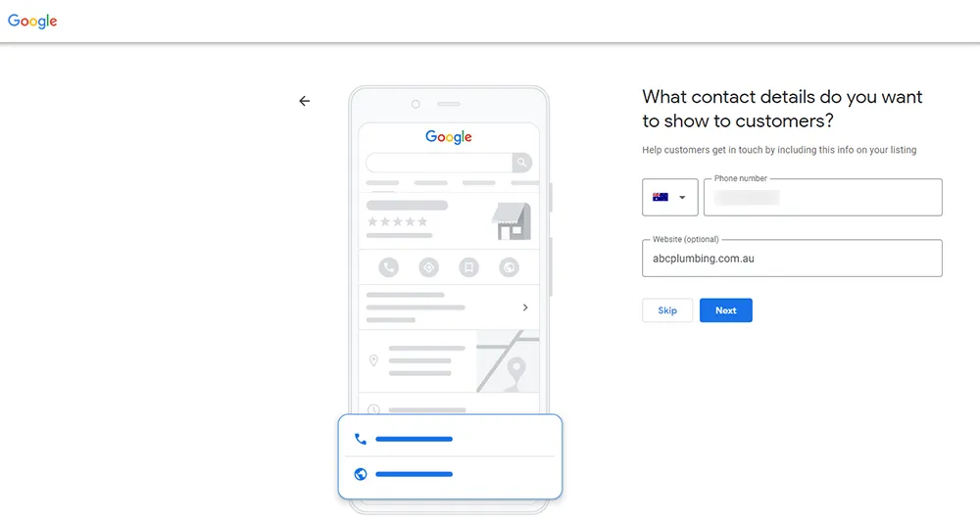This screenshot has width=980, height=521.
Task: Click the blue Next button
Action: [725, 310]
